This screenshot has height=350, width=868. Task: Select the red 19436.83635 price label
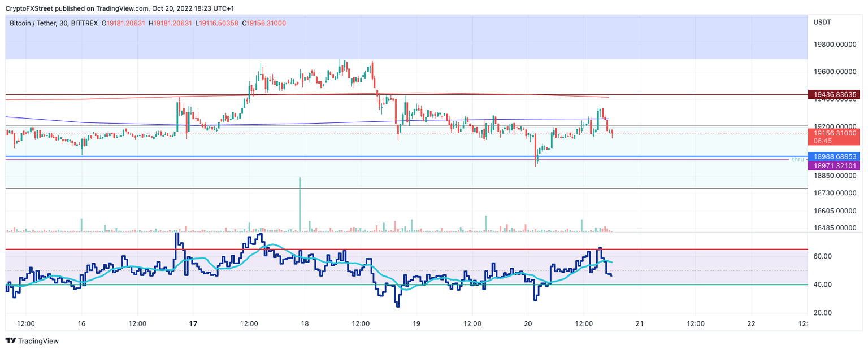coord(835,94)
